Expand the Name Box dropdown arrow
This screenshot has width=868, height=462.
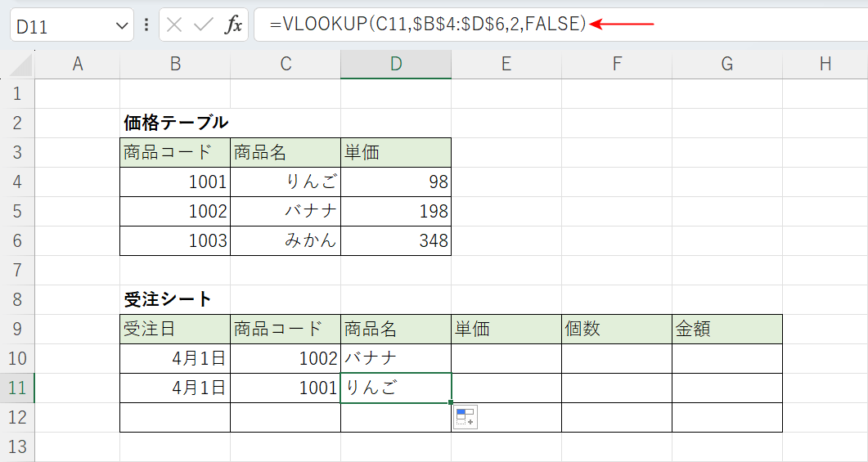tap(122, 26)
